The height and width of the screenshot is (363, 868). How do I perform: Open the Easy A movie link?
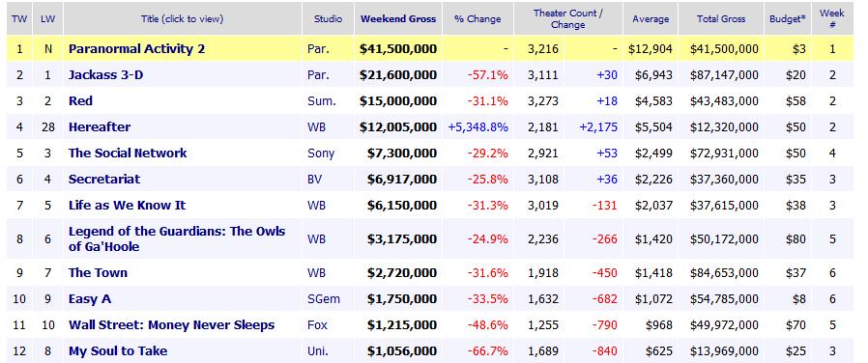[90, 299]
